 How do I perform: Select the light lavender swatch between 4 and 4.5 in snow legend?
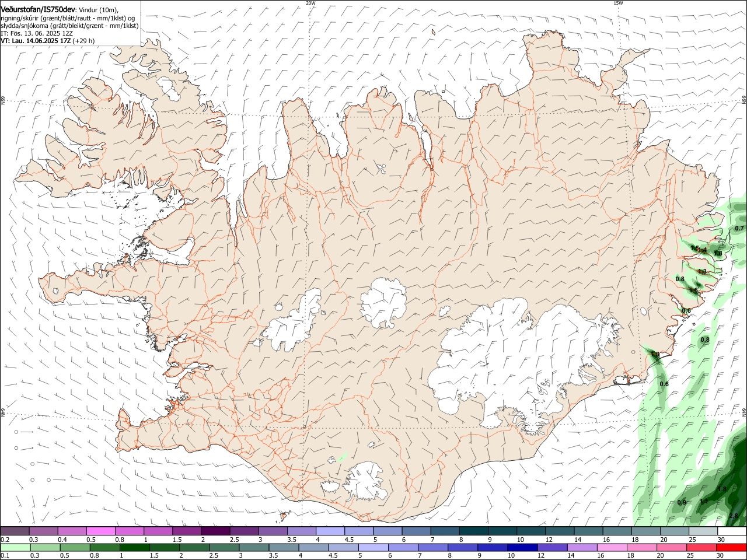pos(330,531)
